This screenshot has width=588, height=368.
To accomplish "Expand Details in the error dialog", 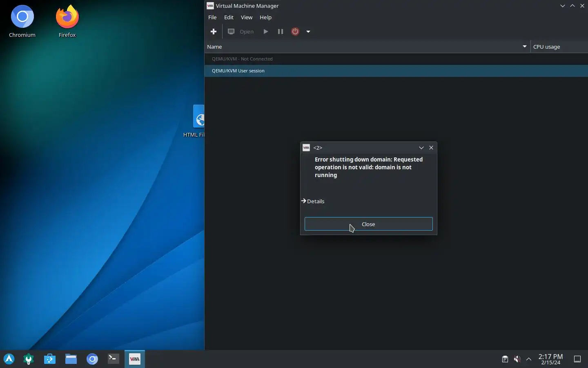I will [313, 201].
